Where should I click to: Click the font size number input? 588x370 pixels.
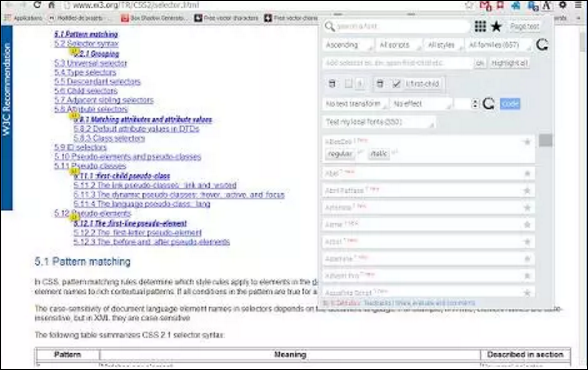pyautogui.click(x=463, y=103)
